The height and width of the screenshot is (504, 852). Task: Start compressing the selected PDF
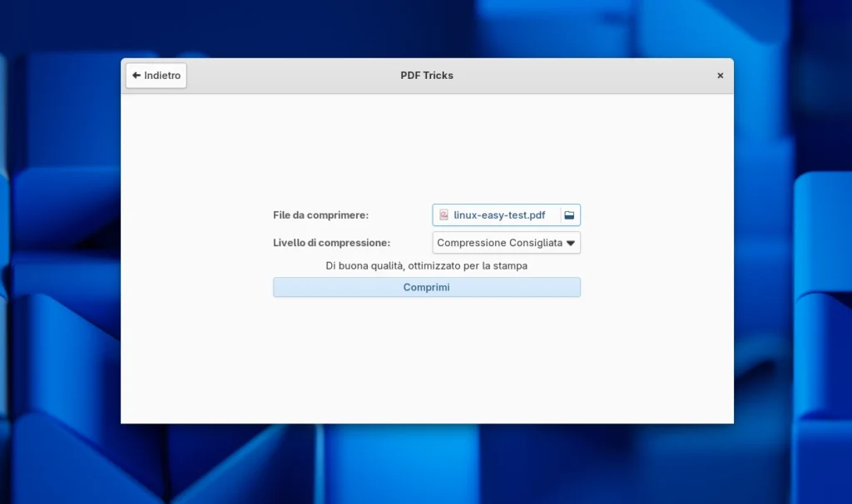pyautogui.click(x=426, y=287)
